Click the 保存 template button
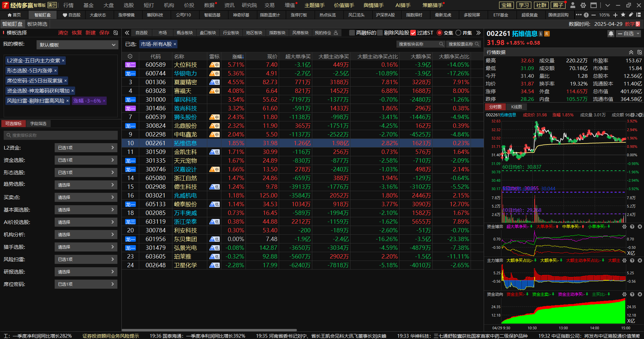The image size is (644, 339). [104, 33]
